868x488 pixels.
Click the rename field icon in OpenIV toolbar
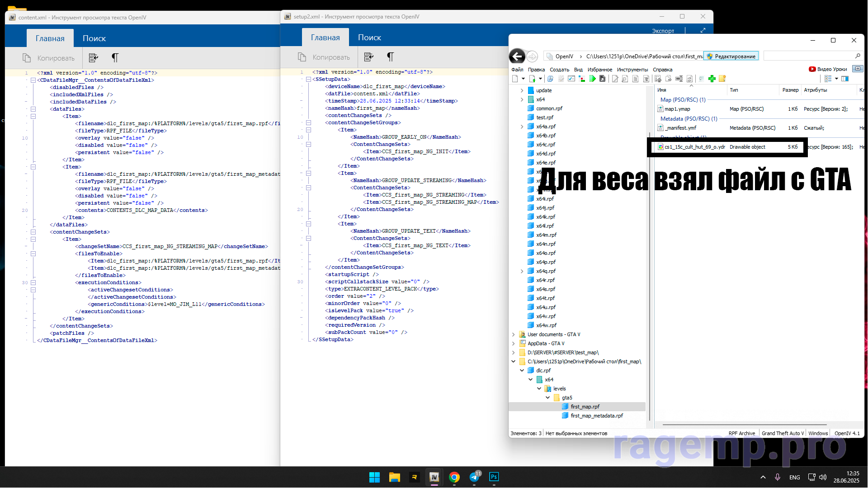[679, 79]
